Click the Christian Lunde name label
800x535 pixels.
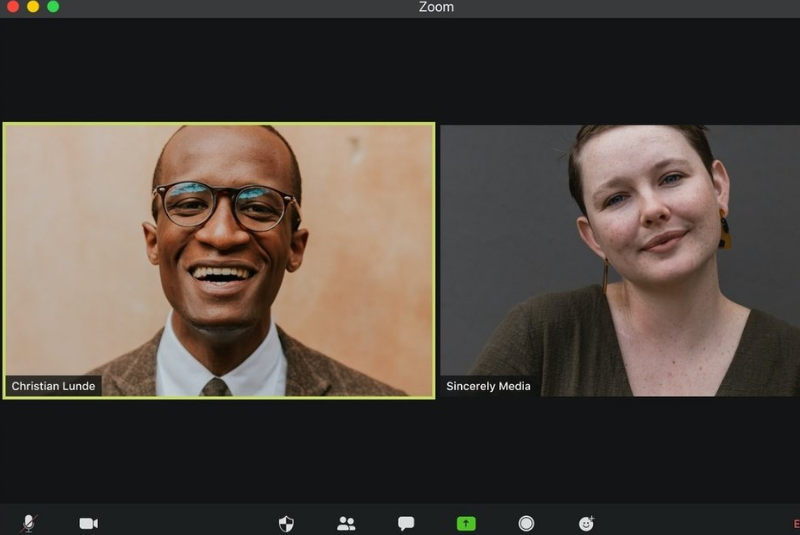tap(54, 386)
